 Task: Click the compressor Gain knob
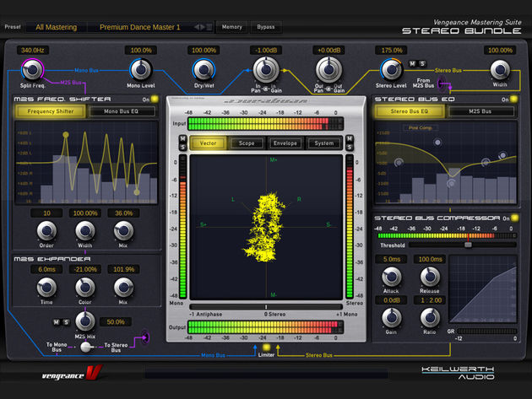(x=392, y=318)
